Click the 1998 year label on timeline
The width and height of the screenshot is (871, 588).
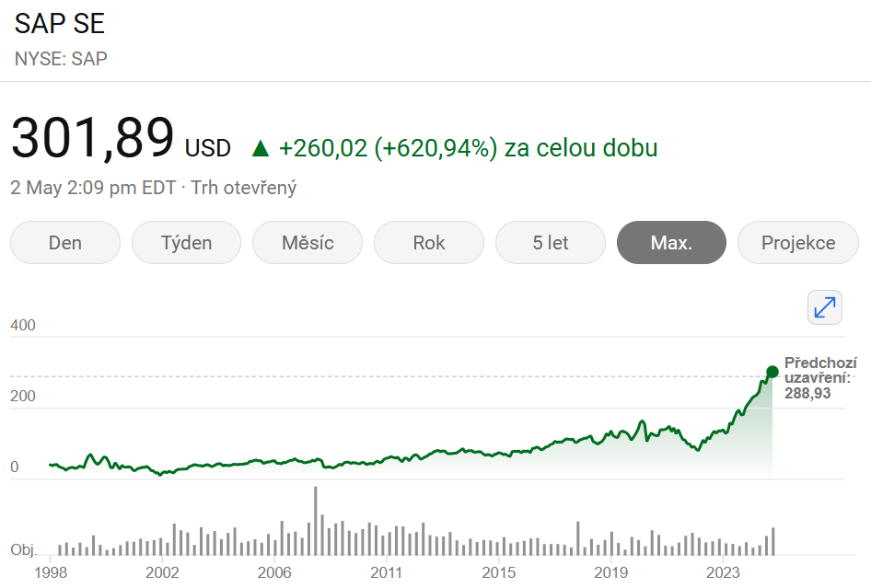tap(52, 572)
